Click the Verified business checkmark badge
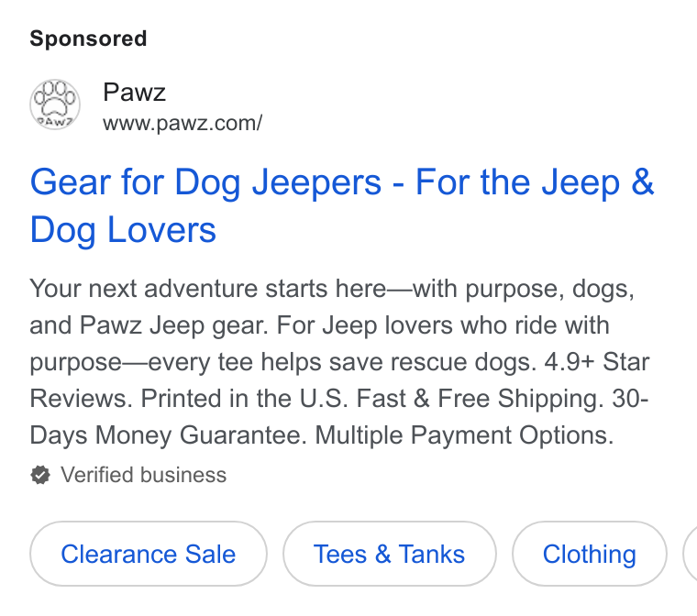The height and width of the screenshot is (616, 697). [40, 475]
